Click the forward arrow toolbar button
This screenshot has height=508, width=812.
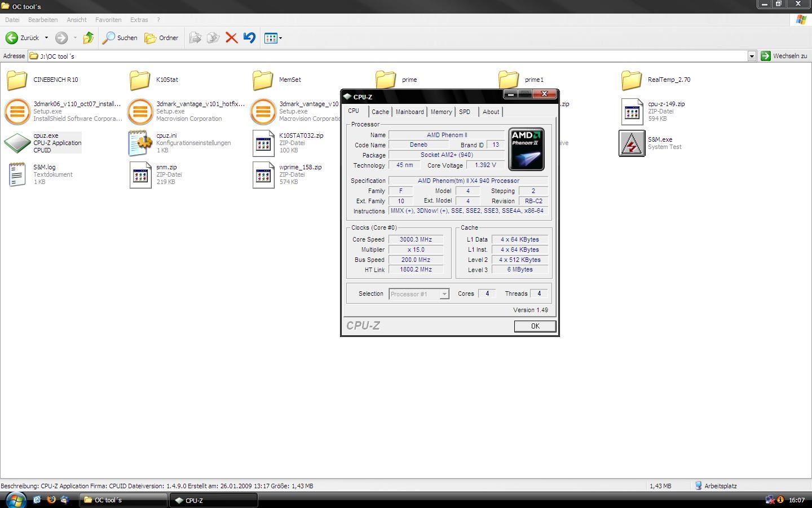coord(61,38)
